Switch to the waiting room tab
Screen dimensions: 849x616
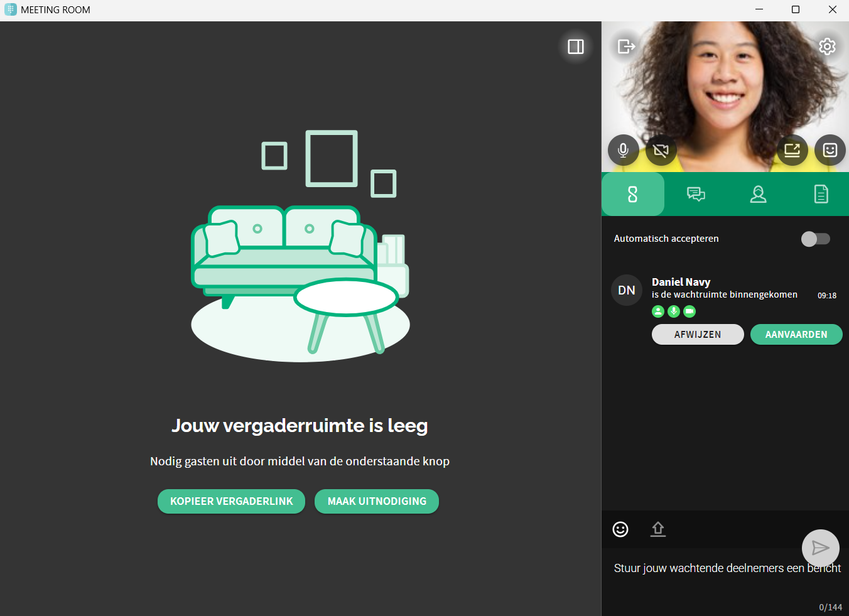632,195
